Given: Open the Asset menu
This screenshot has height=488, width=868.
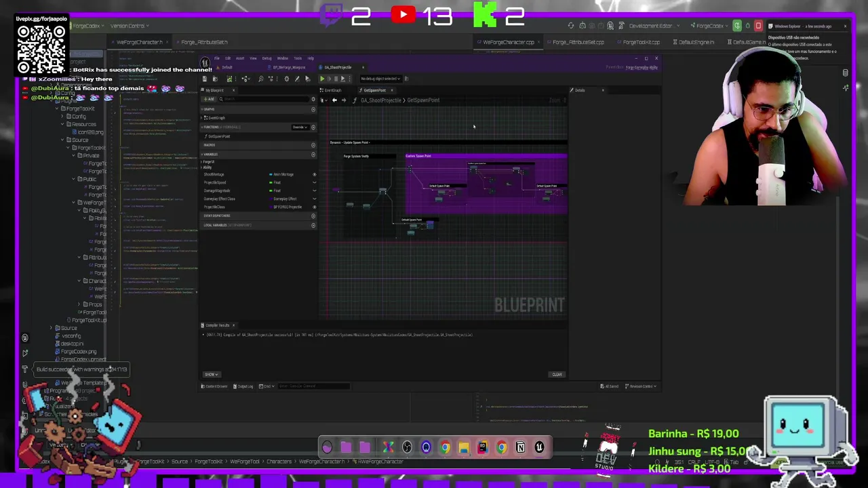Looking at the screenshot, I should pyautogui.click(x=240, y=58).
